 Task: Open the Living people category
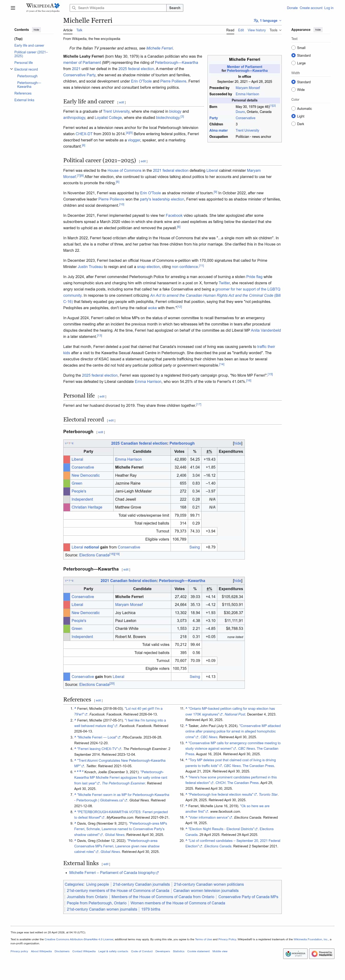click(x=98, y=885)
